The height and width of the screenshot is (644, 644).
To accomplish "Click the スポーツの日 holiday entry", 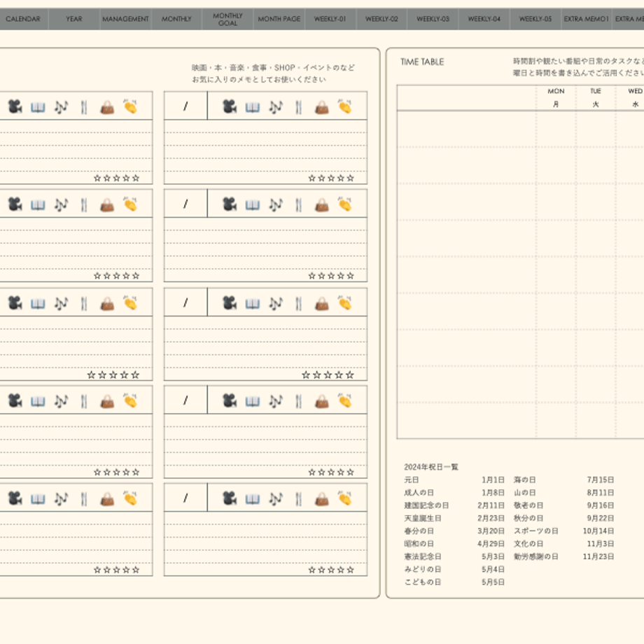I will 536,531.
